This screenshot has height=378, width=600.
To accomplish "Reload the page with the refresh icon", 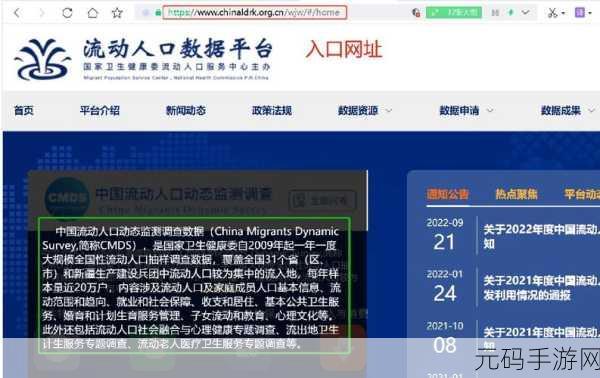I will (x=67, y=13).
